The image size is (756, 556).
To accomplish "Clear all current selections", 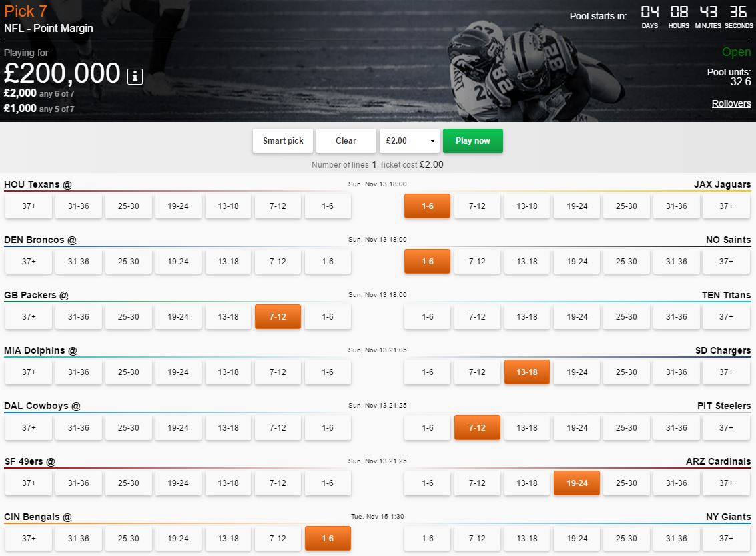I will tap(346, 141).
